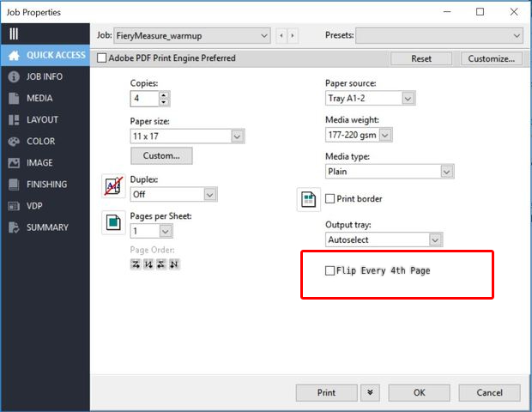Click the Image picture icon
Screen dimensions: 532x412
[x=14, y=163]
